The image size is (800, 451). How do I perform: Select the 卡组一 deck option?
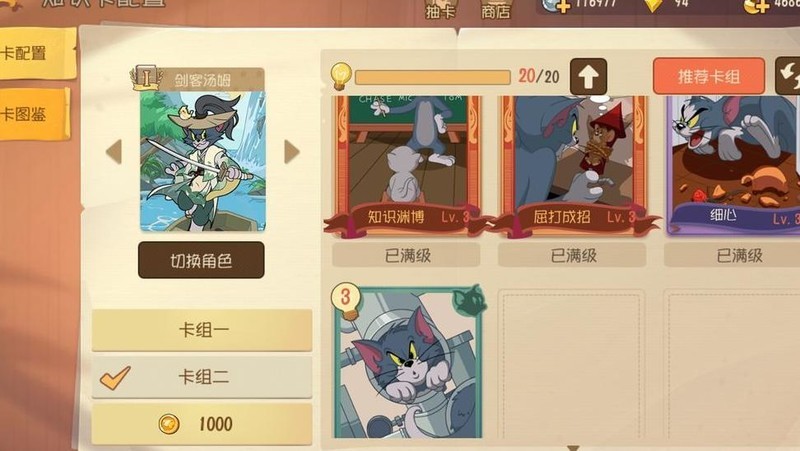pos(202,330)
